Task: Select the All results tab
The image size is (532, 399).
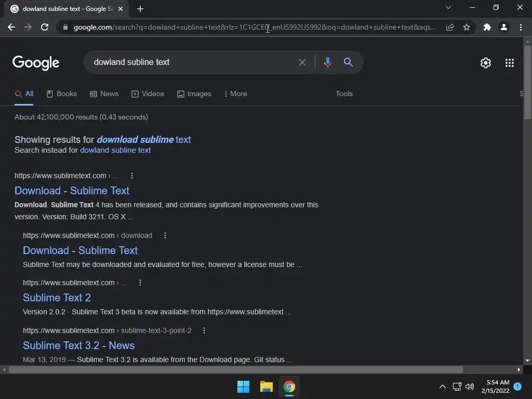Action: point(24,94)
